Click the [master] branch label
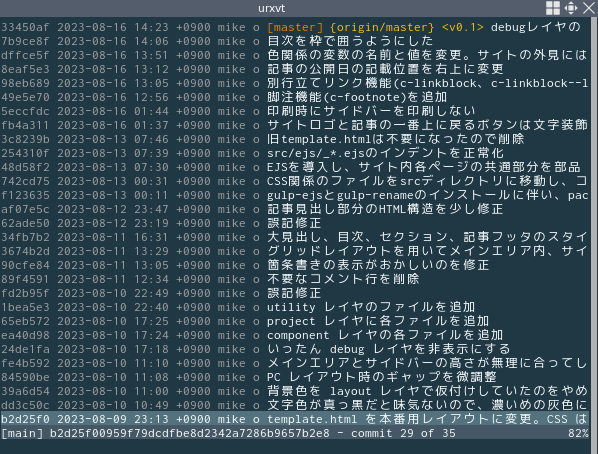Image resolution: width=598 pixels, height=454 pixels. (295, 27)
